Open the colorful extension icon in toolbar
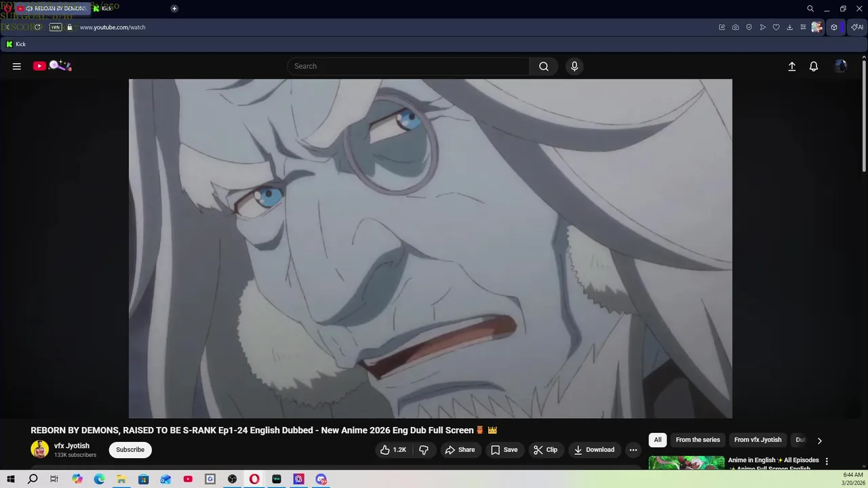 [x=817, y=27]
